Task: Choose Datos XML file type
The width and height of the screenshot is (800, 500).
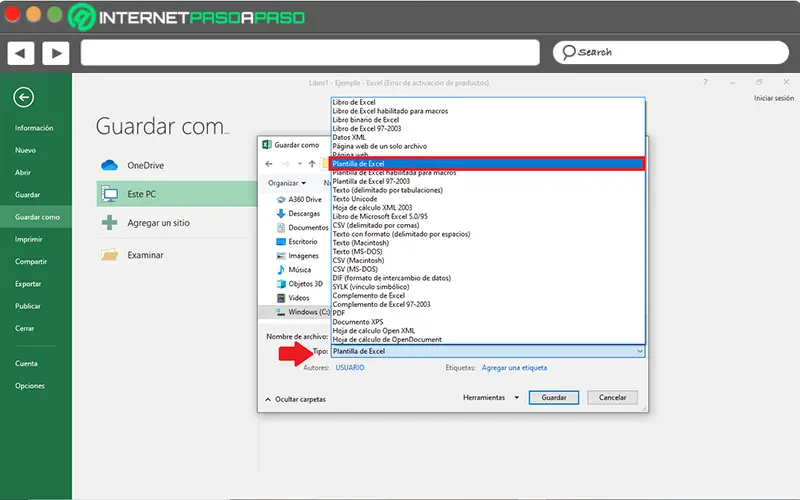Action: (x=488, y=137)
